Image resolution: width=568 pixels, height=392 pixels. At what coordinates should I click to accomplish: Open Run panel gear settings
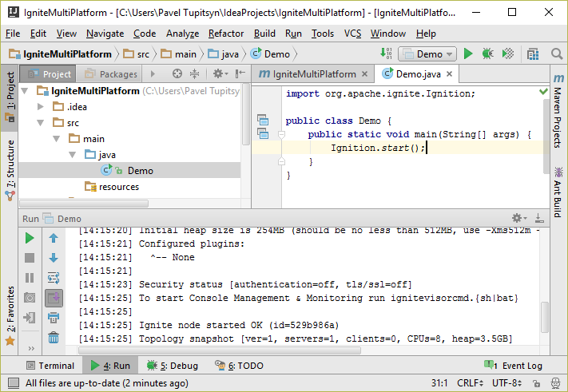pos(519,218)
